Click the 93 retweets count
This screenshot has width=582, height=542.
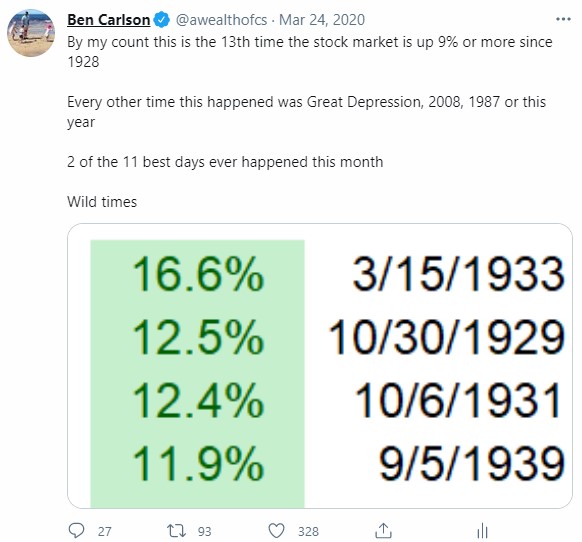click(x=204, y=532)
